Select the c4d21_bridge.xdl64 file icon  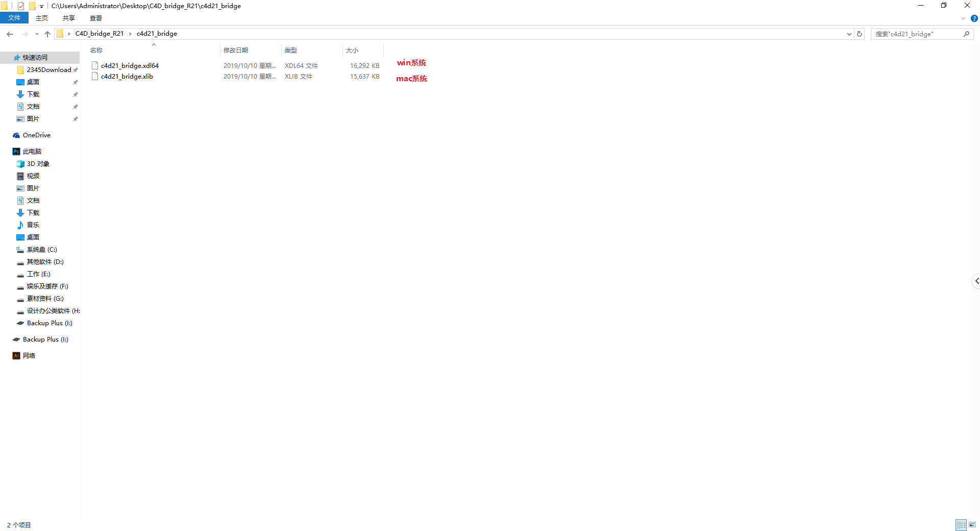click(95, 65)
